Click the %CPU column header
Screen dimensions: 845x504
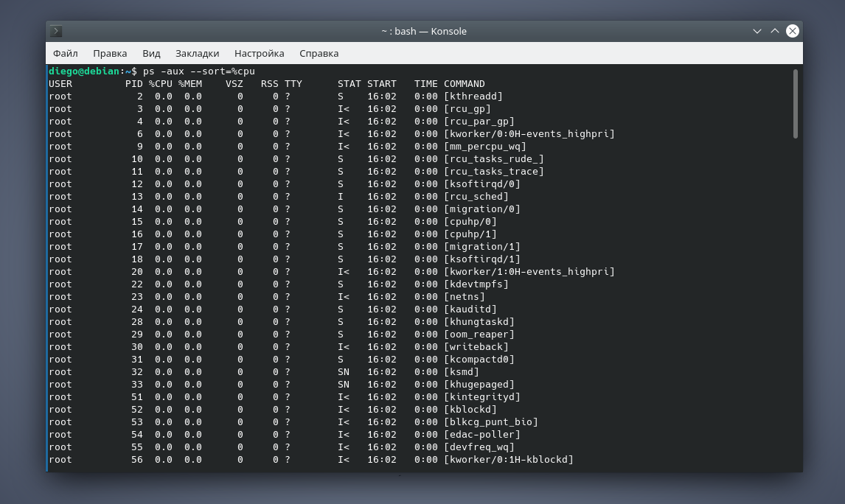click(160, 84)
